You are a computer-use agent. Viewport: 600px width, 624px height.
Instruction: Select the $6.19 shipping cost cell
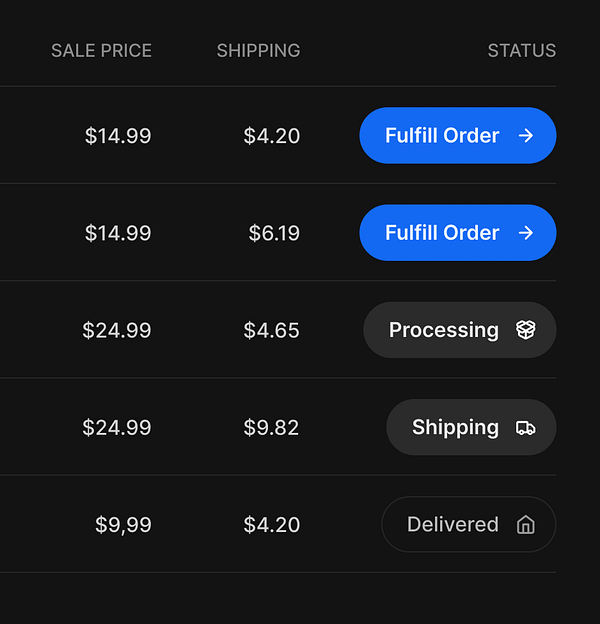click(274, 233)
